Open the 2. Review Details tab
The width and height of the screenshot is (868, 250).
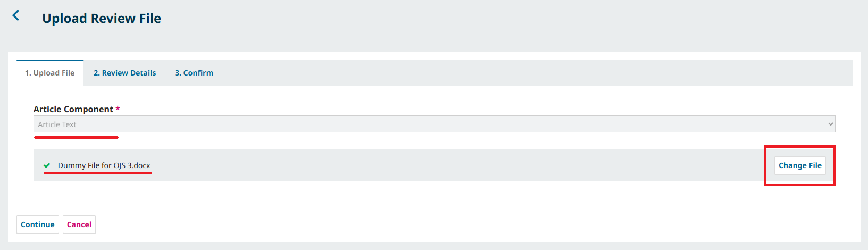pos(125,73)
